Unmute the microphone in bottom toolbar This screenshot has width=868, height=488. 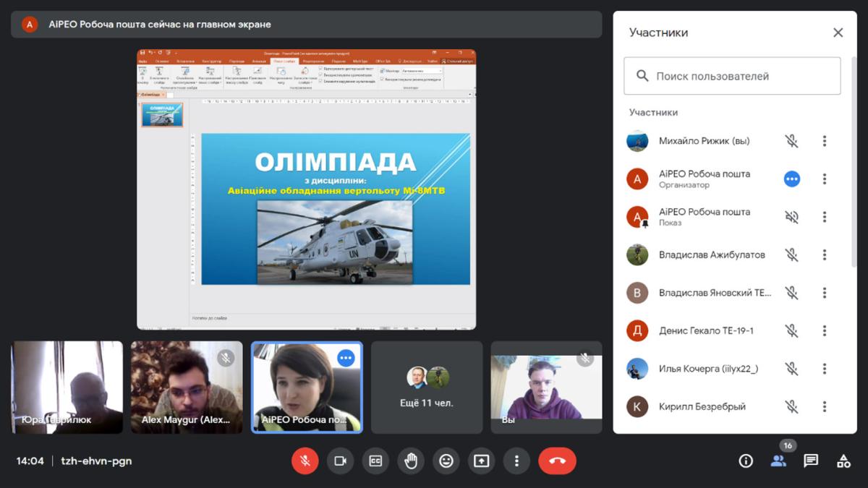tap(305, 461)
